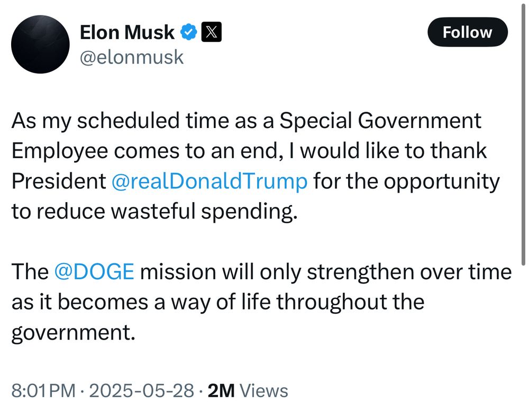Screen dimensions: 529x420
Task: Click the 8:01 PM timestamp
Action: pos(43,391)
